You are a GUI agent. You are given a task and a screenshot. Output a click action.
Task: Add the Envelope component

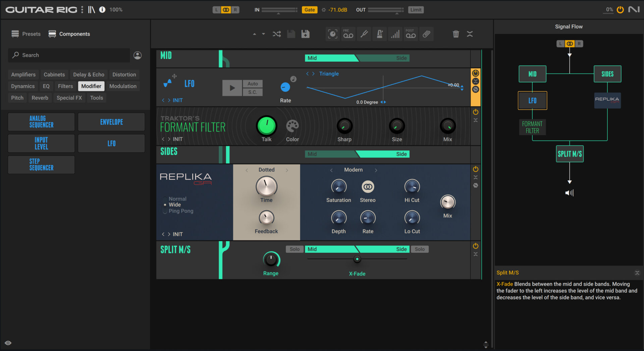click(111, 122)
